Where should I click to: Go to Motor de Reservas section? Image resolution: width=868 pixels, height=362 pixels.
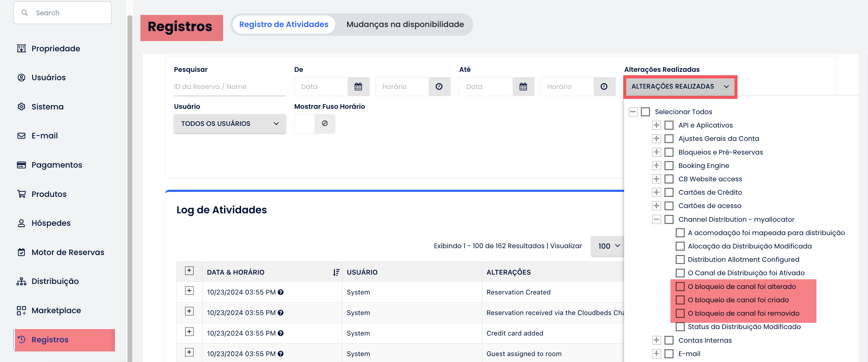click(x=68, y=252)
